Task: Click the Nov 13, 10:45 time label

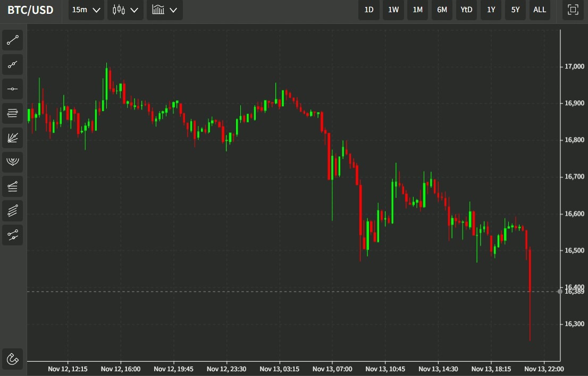Action: click(x=385, y=369)
